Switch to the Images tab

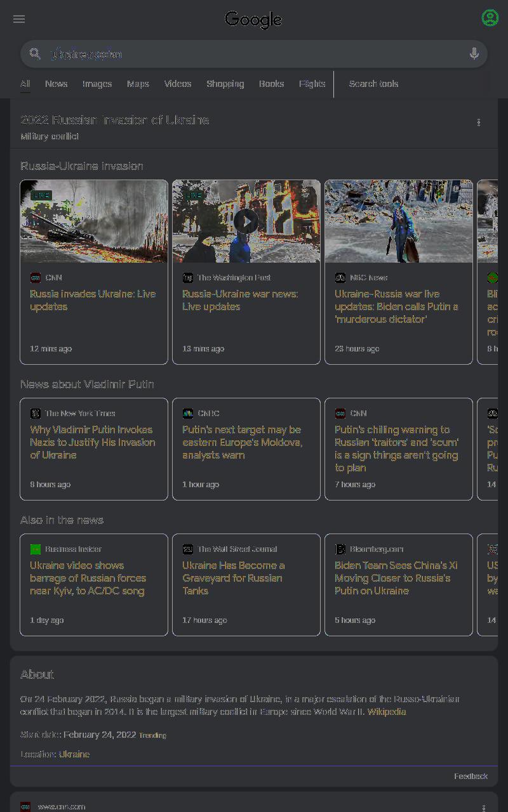97,84
